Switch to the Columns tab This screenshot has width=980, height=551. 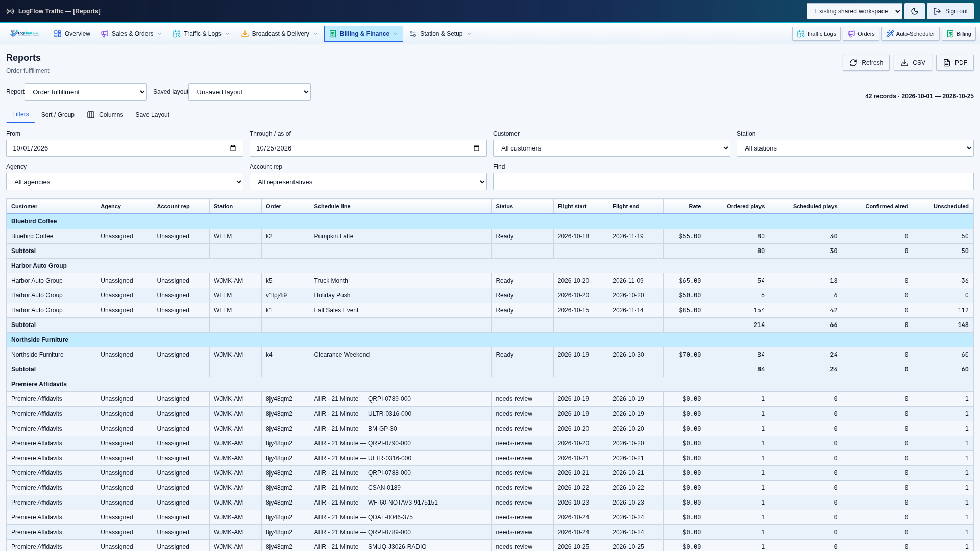tap(105, 115)
